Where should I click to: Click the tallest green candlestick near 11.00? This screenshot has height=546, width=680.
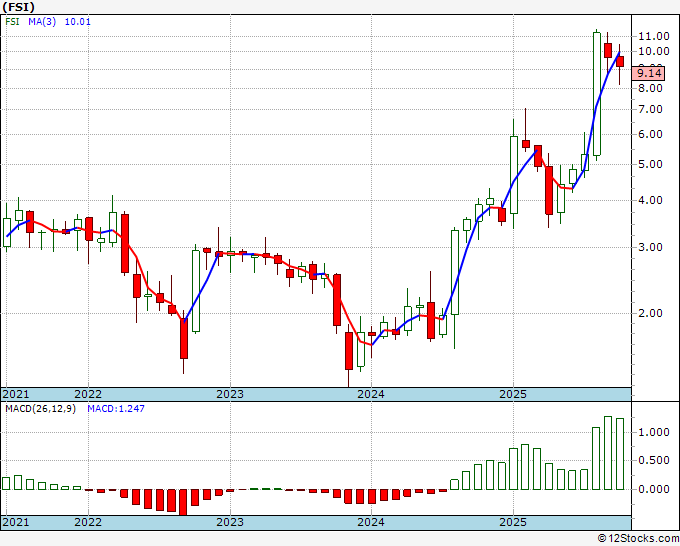[x=597, y=94]
